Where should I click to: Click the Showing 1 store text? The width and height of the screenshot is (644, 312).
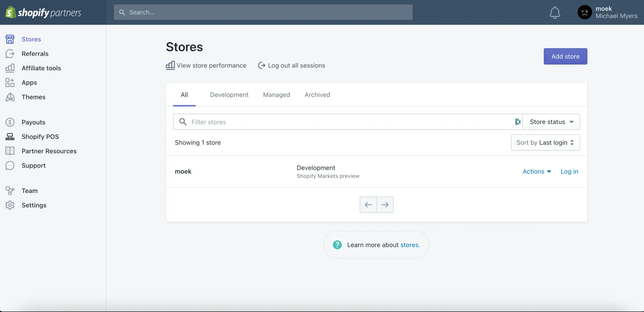198,142
